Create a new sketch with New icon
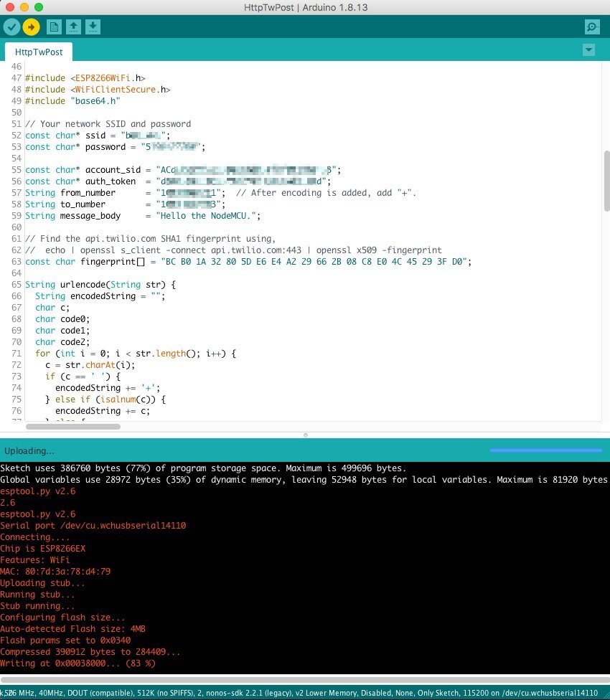Viewport: 610px width, 700px height. coord(54,27)
